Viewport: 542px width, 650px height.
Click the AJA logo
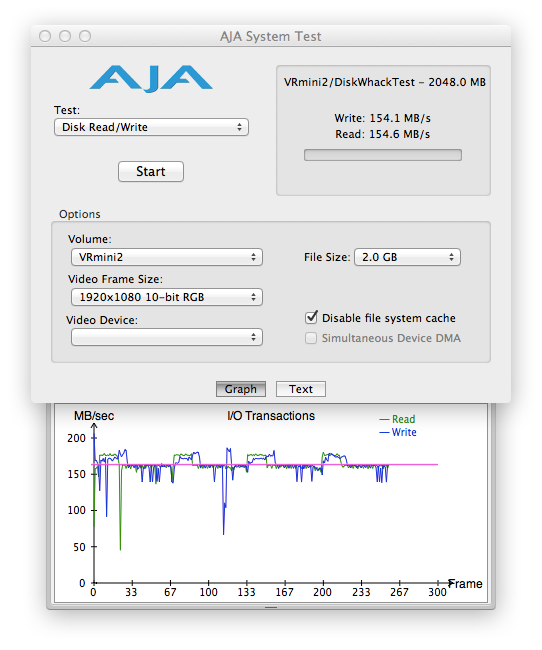point(151,78)
